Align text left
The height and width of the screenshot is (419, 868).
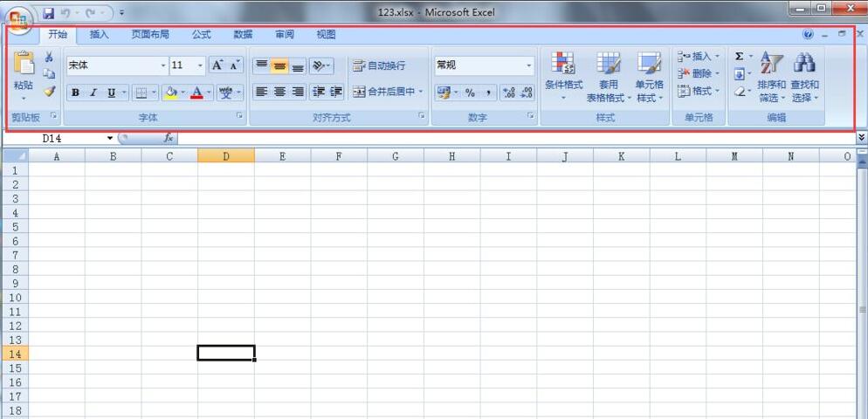262,92
